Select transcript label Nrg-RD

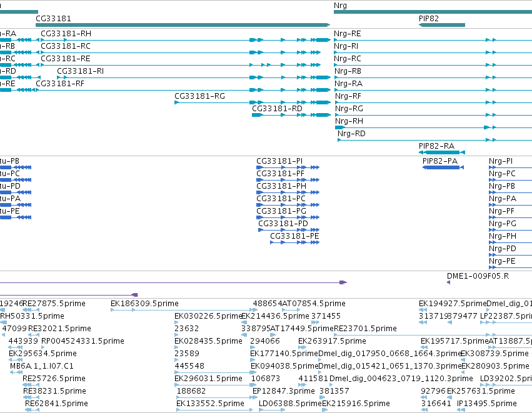pos(351,134)
